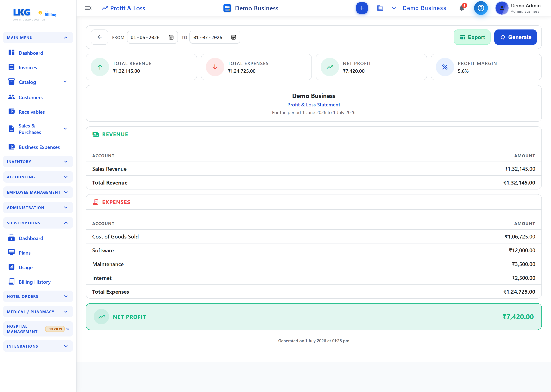Screen dimensions: 551x392
Task: Click the trend icon in the Net Profit banner
Action: tap(102, 317)
